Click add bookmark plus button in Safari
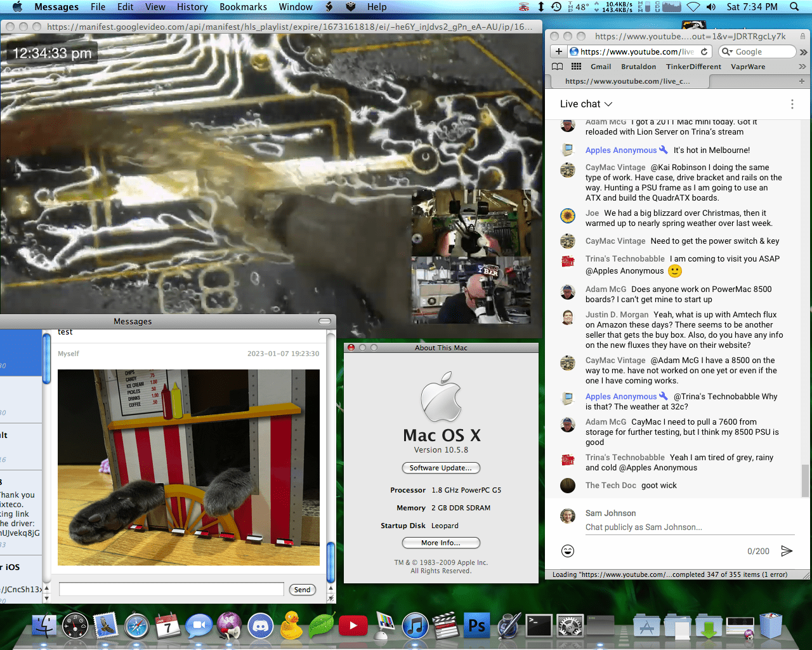812x650 pixels. click(558, 51)
